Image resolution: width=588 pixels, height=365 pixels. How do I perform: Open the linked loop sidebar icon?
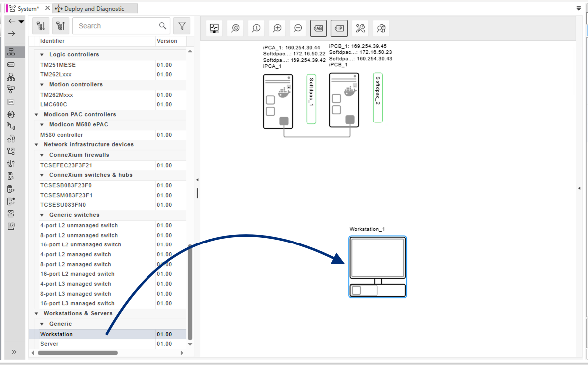11,139
